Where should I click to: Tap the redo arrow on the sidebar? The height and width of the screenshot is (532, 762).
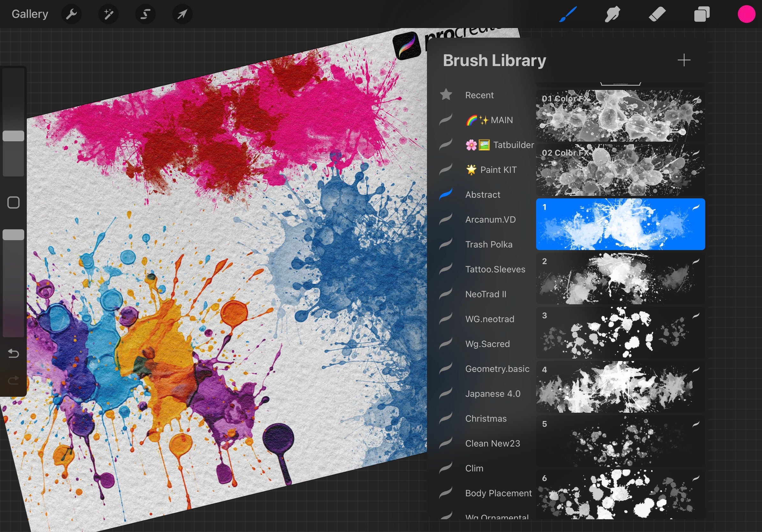(x=13, y=380)
